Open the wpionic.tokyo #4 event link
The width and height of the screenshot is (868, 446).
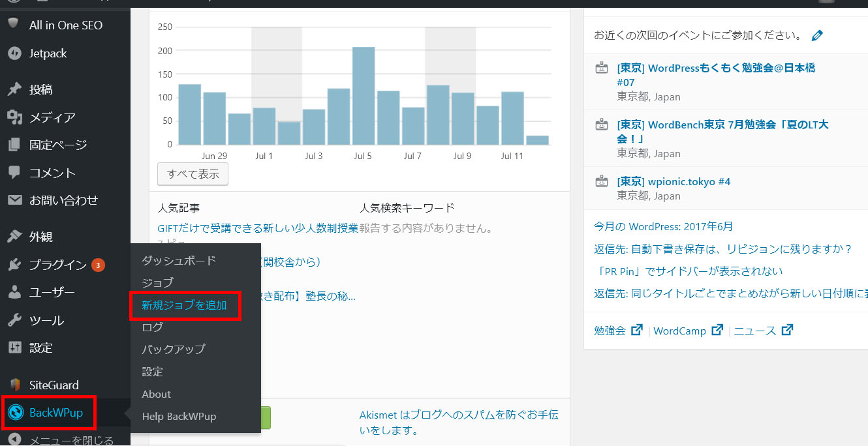[674, 181]
